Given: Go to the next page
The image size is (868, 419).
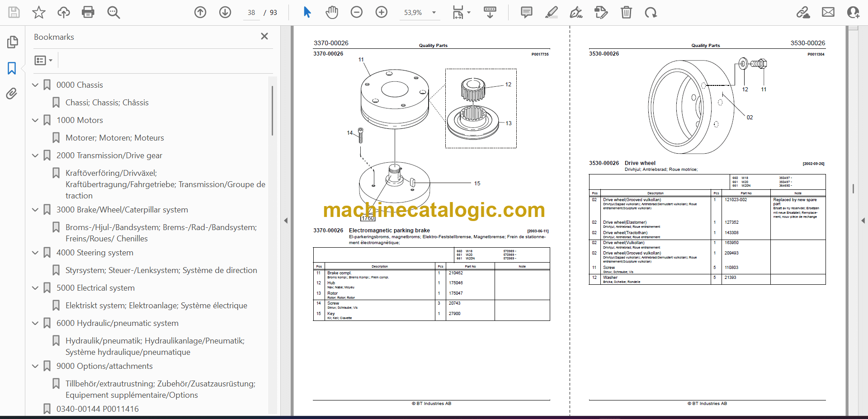Looking at the screenshot, I should [x=225, y=12].
